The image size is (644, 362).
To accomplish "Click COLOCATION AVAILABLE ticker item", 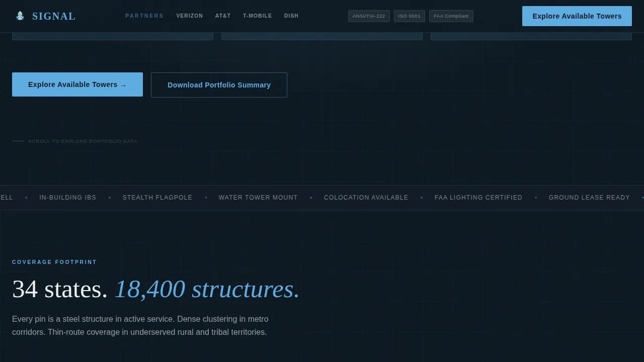I will [366, 198].
